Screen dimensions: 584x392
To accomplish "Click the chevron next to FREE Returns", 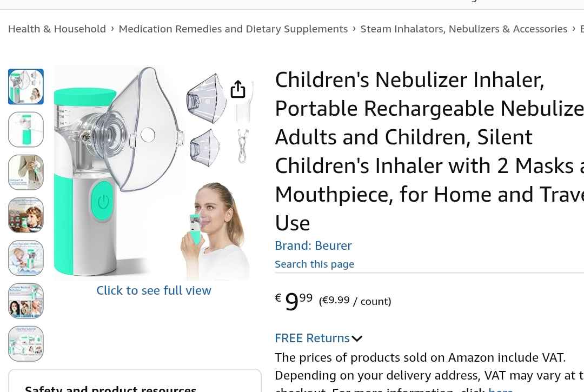I will coord(357,338).
